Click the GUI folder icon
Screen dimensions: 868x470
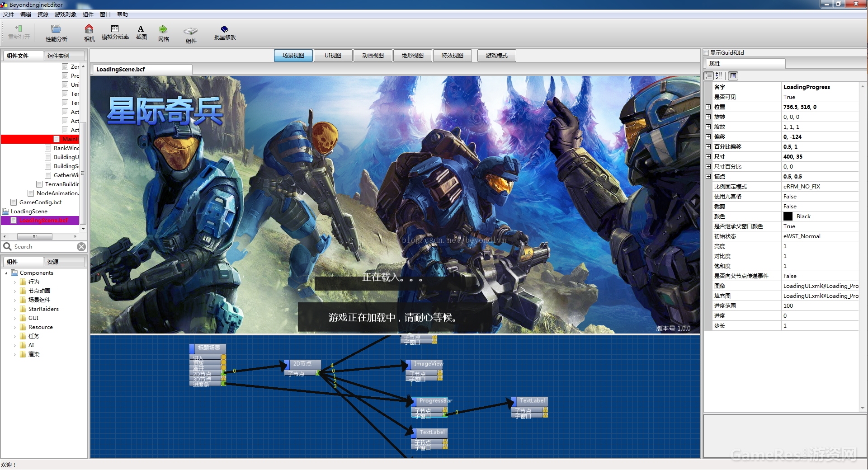pos(23,318)
